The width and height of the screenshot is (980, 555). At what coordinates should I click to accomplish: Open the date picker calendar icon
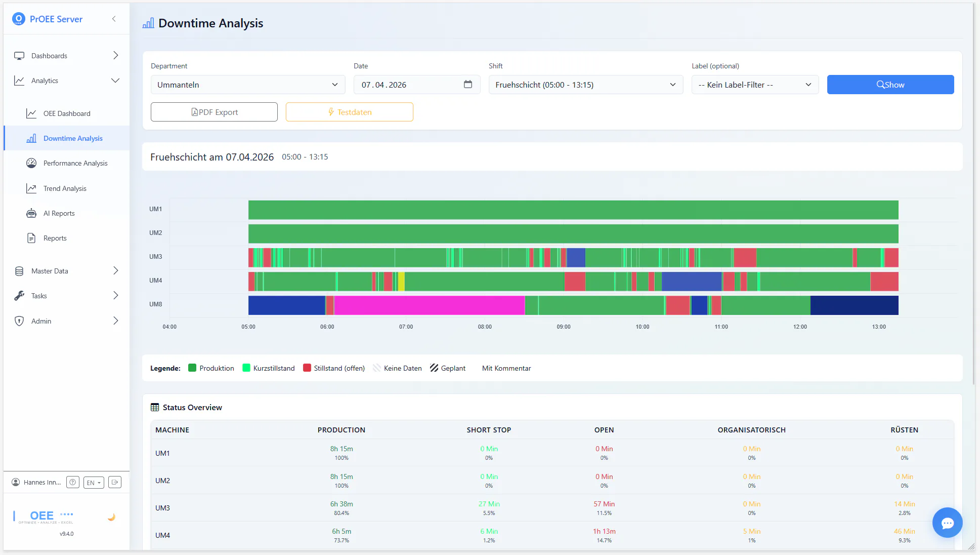[467, 85]
